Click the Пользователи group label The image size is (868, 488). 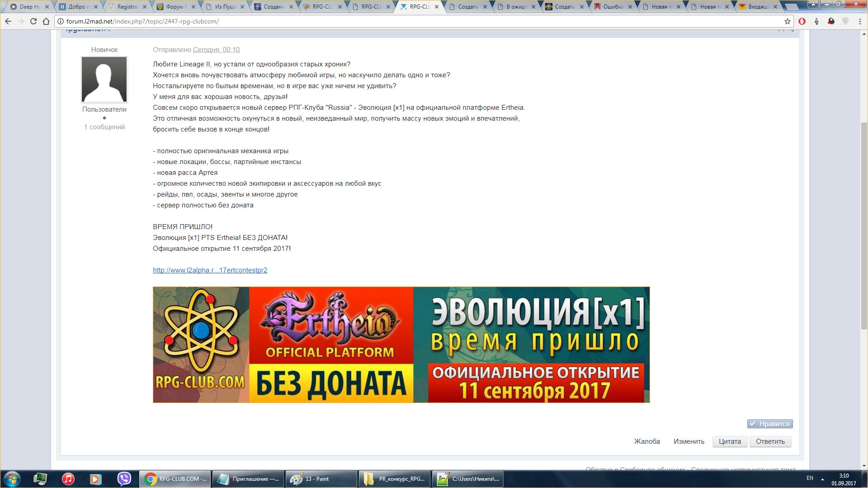click(104, 109)
